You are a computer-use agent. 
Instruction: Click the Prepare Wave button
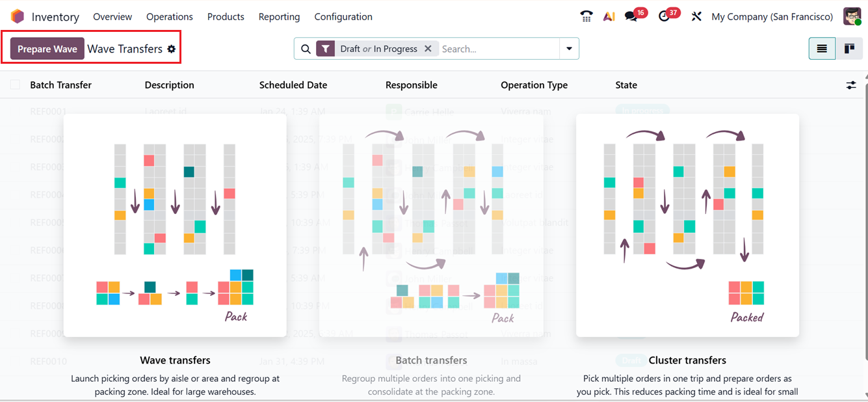pyautogui.click(x=47, y=48)
